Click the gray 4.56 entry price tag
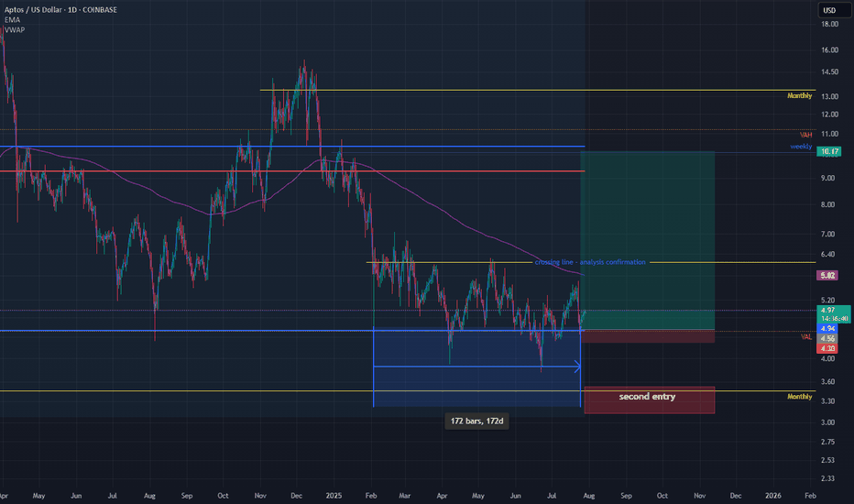Image resolution: width=854 pixels, height=504 pixels. tap(829, 338)
